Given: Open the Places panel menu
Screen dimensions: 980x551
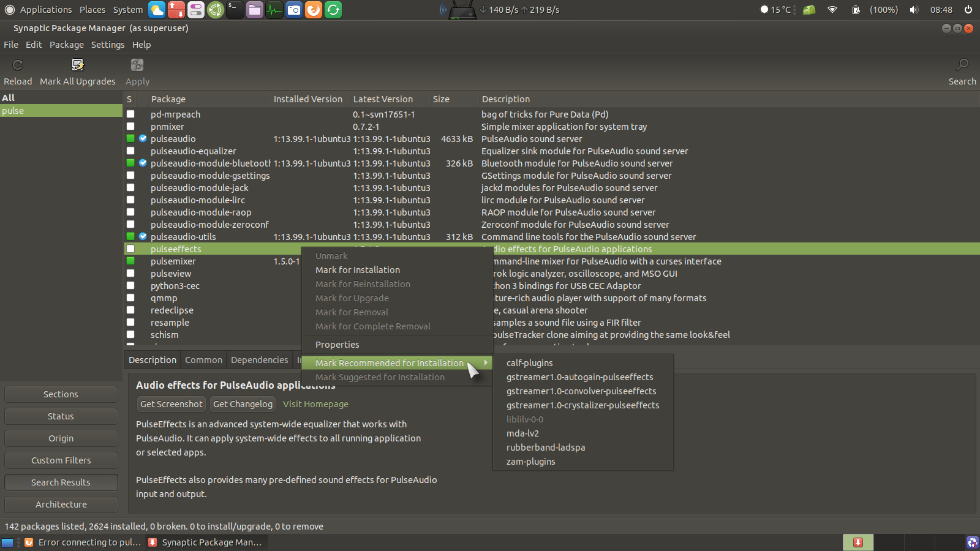Looking at the screenshot, I should [x=92, y=10].
